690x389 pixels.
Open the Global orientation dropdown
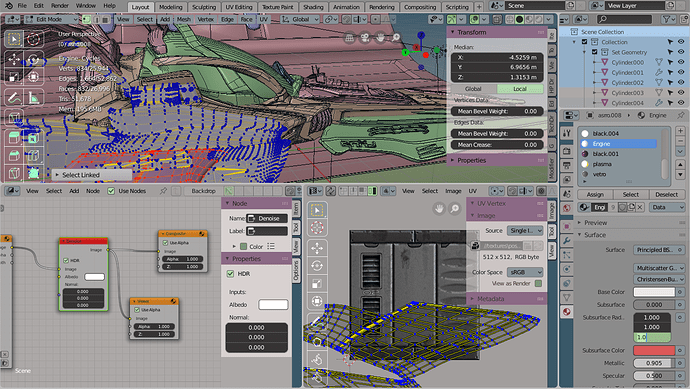tap(301, 19)
